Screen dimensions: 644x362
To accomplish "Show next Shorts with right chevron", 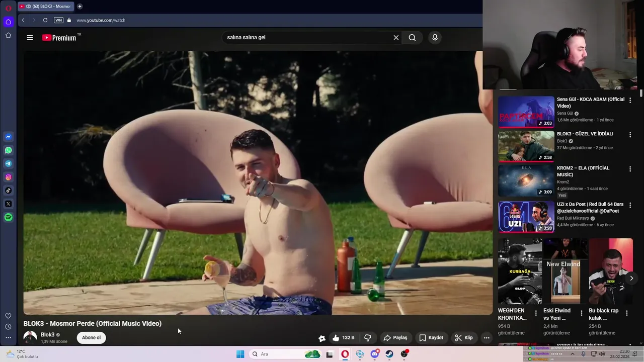I will coord(631,278).
